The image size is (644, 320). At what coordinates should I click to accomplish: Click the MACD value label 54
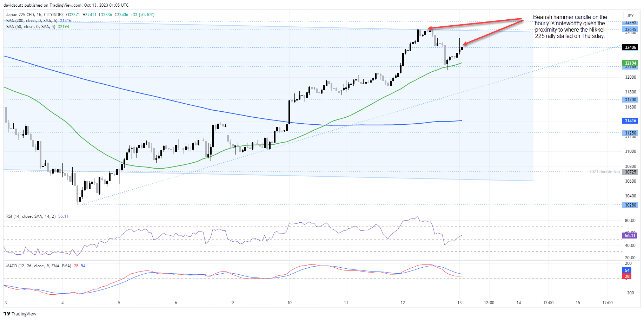627,270
